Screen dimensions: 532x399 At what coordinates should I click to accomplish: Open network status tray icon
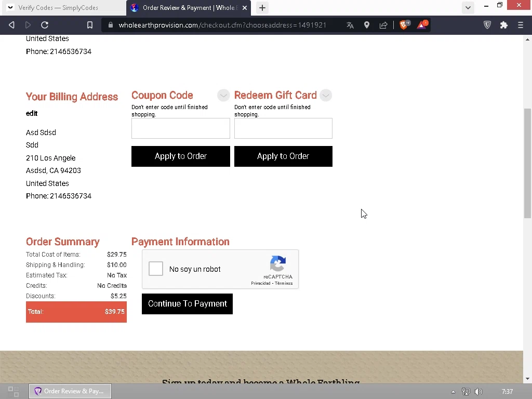pos(466,392)
